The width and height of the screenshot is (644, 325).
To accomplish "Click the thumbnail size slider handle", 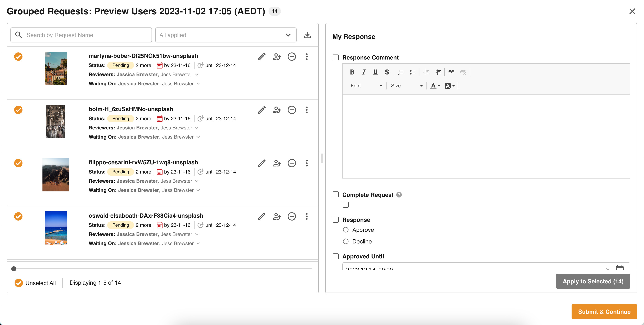I will click(14, 269).
